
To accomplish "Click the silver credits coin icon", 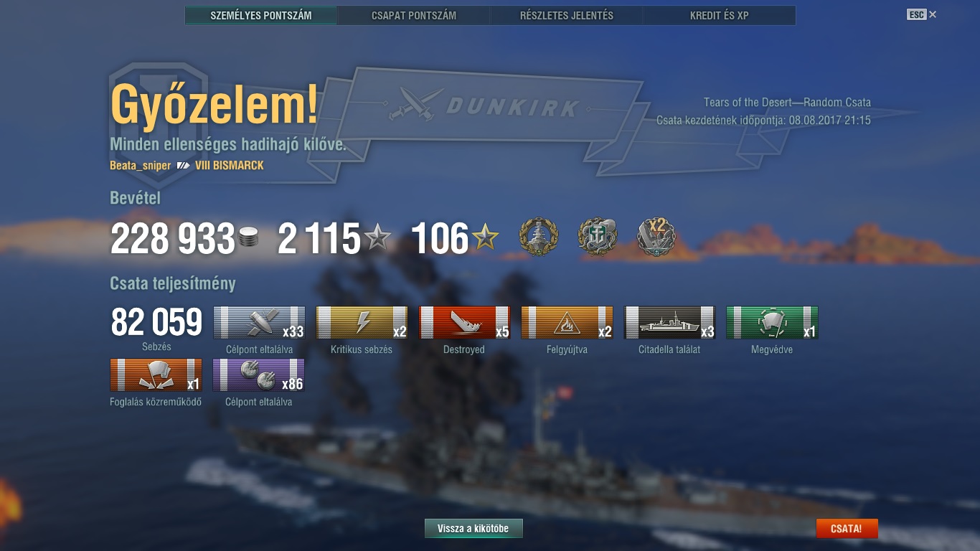I will (248, 237).
